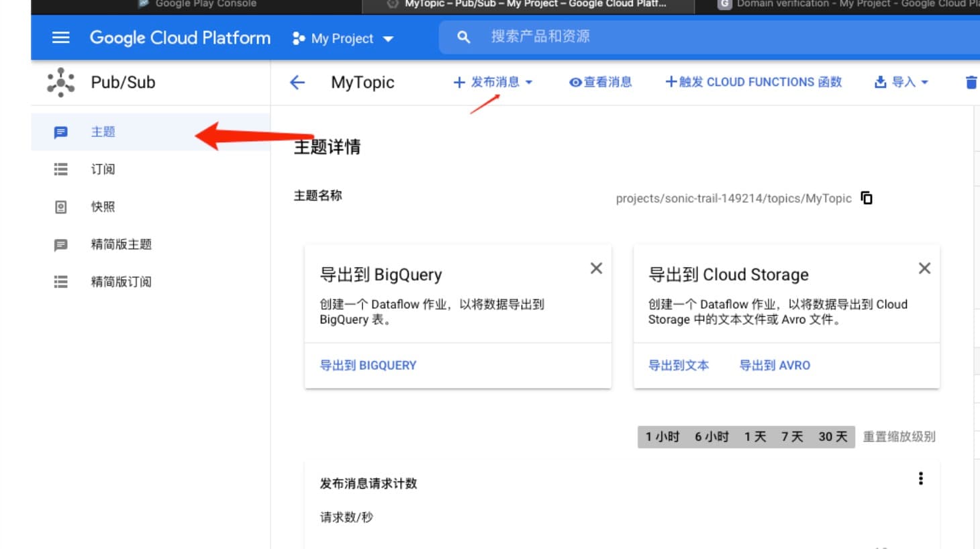Switch to the Domain verification browser tab
The height and width of the screenshot is (549, 980).
(848, 5)
